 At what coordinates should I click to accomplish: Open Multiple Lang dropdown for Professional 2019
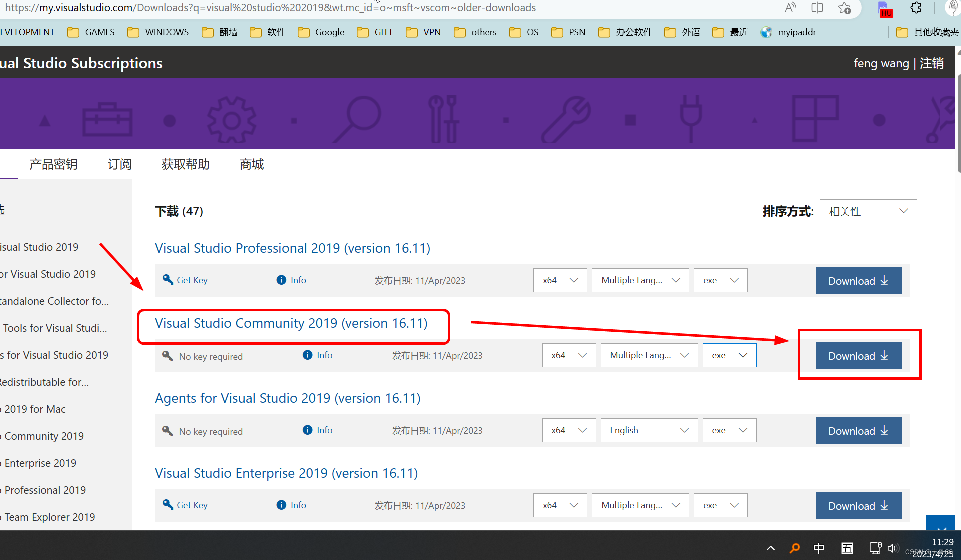point(640,280)
